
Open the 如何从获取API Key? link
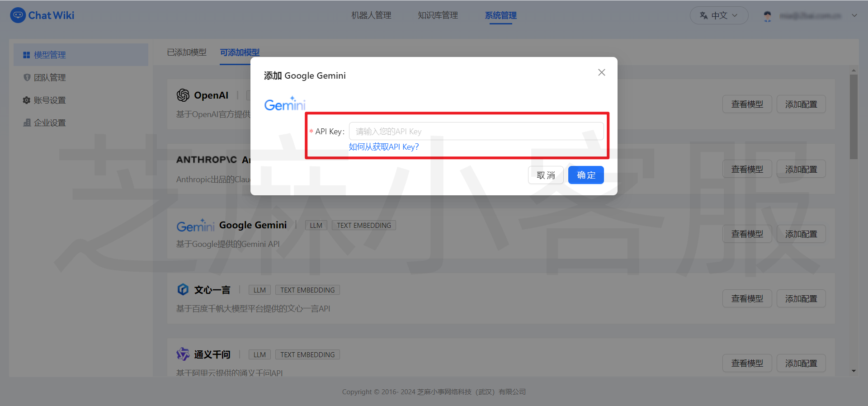383,147
